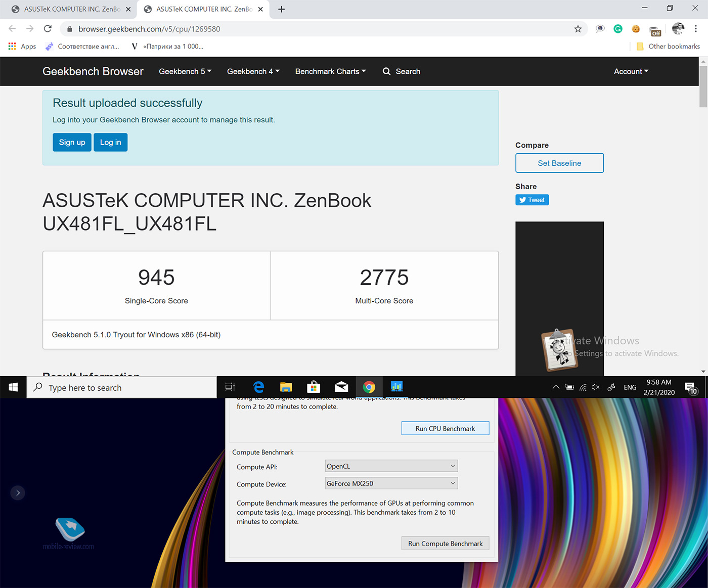Click the Geekbench 5.1.0 Tryout version text

pyautogui.click(x=136, y=335)
